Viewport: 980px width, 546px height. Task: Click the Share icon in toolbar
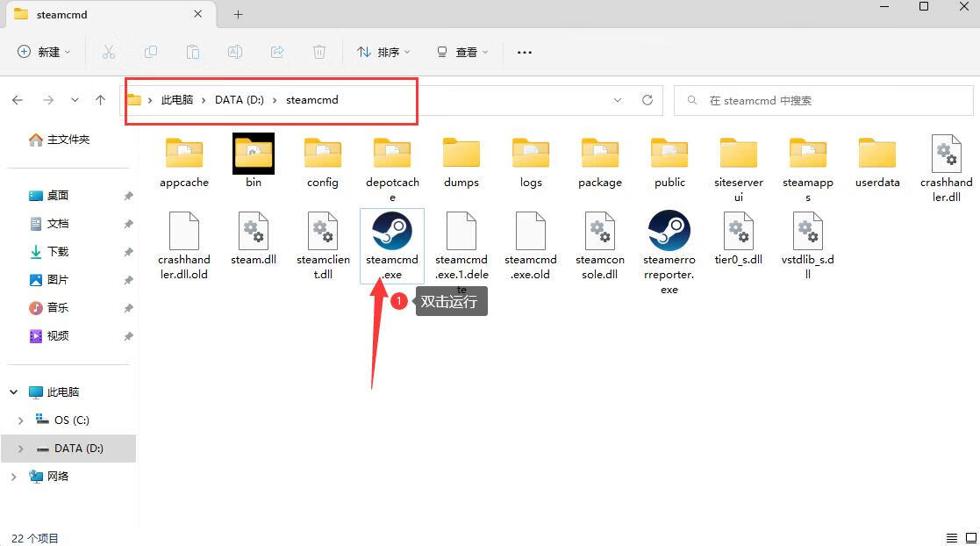(277, 53)
